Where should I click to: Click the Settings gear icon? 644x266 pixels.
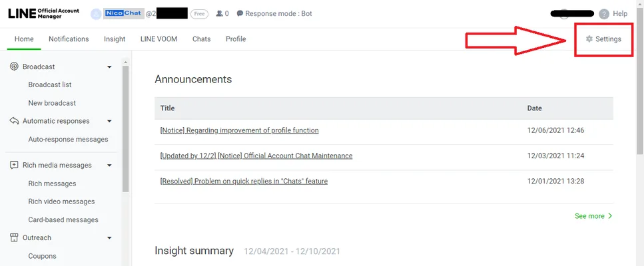(x=589, y=39)
